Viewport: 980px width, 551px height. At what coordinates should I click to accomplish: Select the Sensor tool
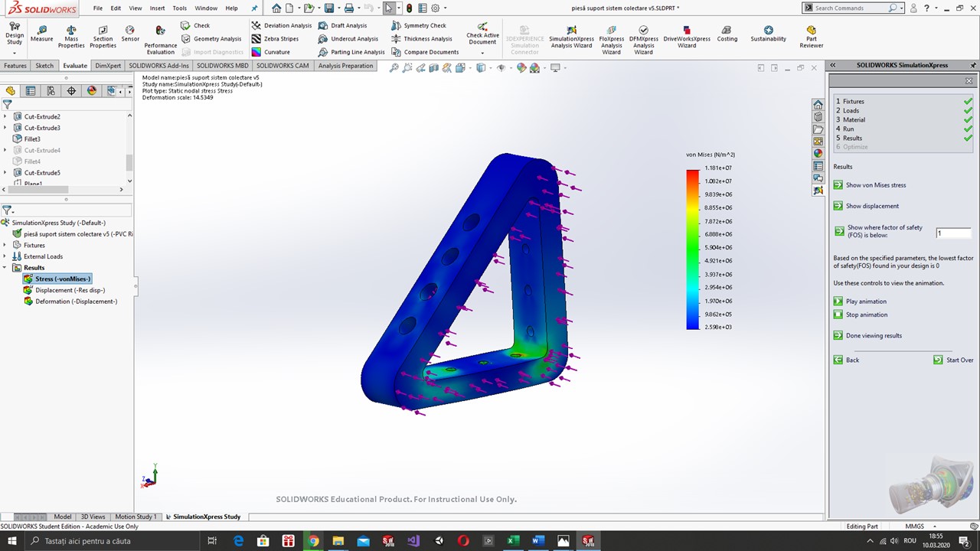click(130, 34)
